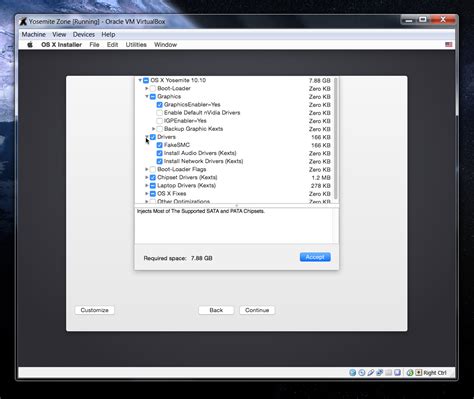This screenshot has width=474, height=399.
Task: Collapse the OS X Yosemite 10.10 tree
Action: 140,80
